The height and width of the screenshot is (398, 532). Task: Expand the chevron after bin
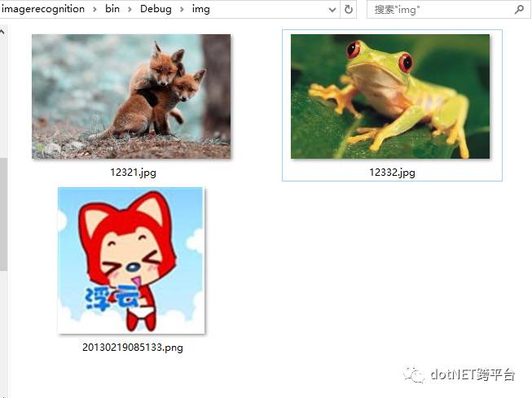point(130,9)
